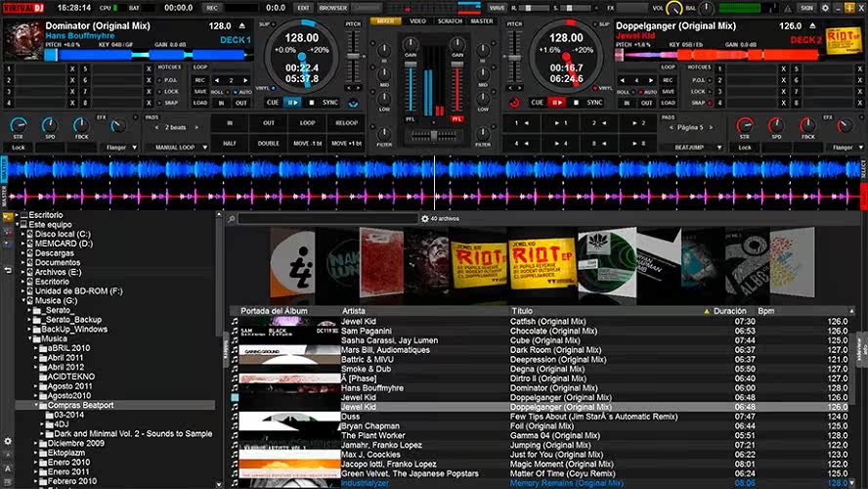Sort tracks by the Bpm column header
The width and height of the screenshot is (868, 489).
coord(766,311)
